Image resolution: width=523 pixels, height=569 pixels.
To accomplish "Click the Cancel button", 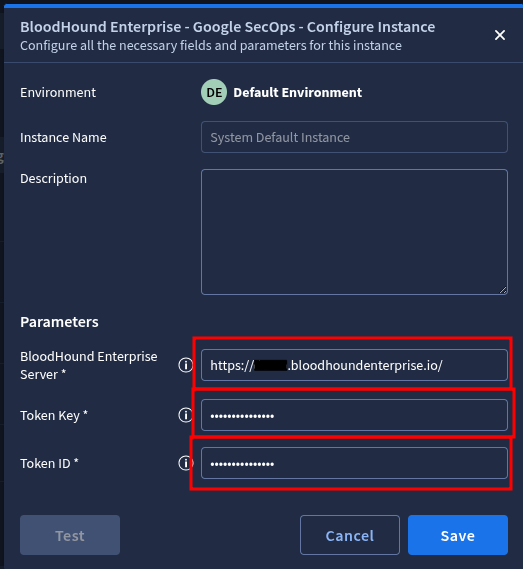I will tap(350, 535).
